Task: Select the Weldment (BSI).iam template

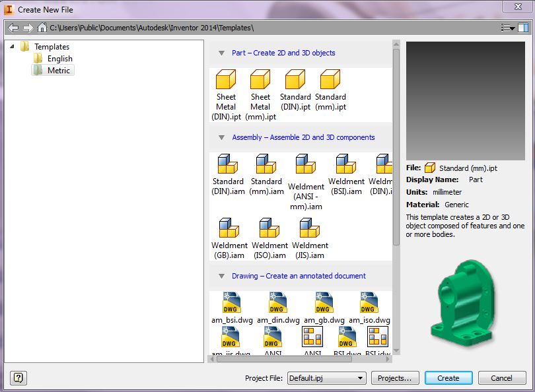Action: click(346, 165)
